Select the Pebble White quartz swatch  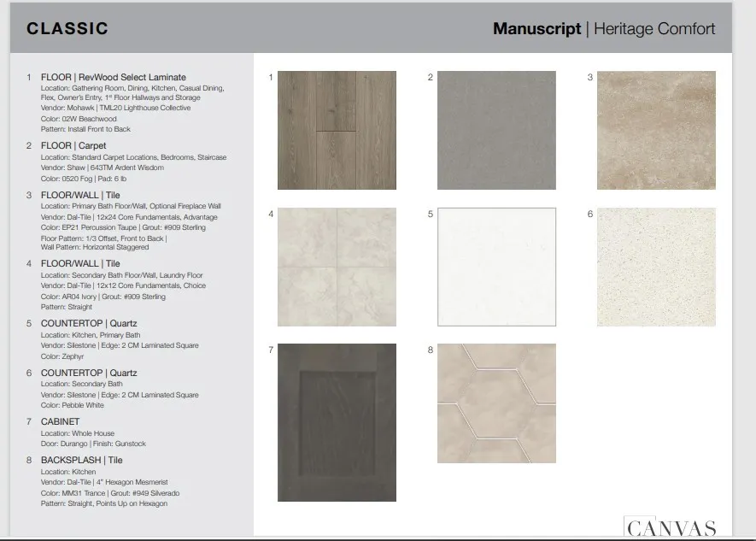click(656, 267)
